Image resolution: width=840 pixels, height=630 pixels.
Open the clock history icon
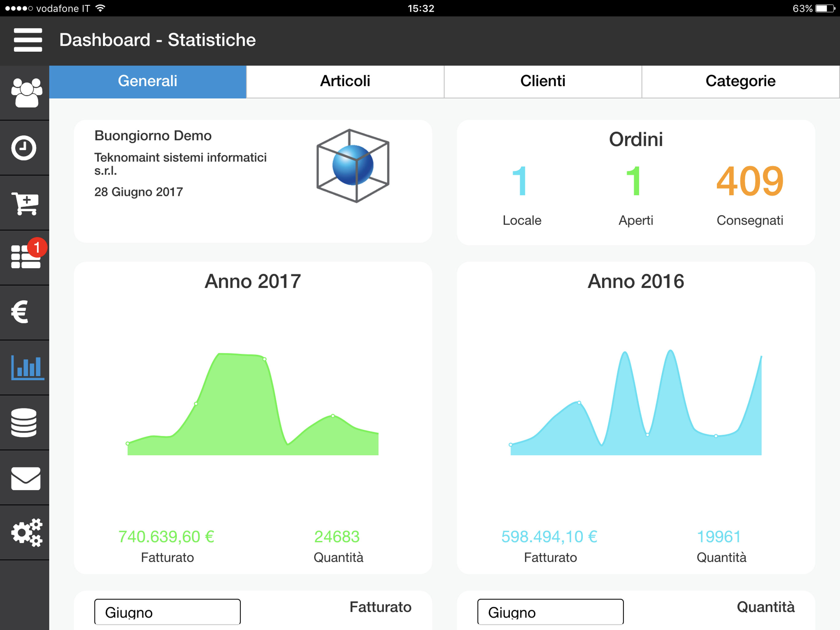pos(24,148)
